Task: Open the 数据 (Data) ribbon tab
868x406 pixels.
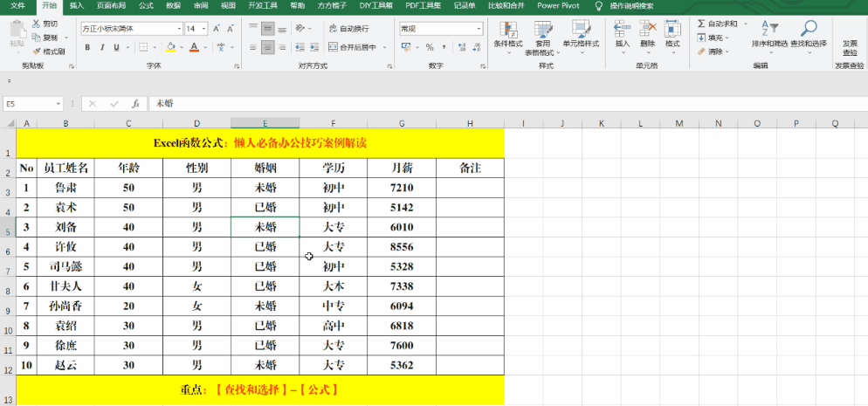Action: [173, 5]
